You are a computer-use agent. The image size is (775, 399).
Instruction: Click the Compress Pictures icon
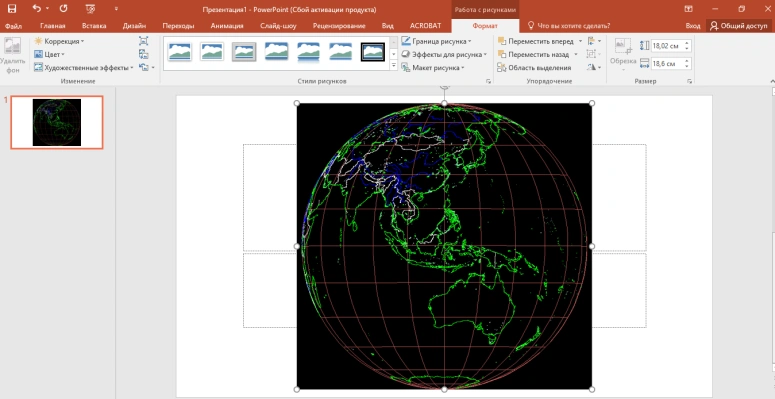click(x=143, y=41)
